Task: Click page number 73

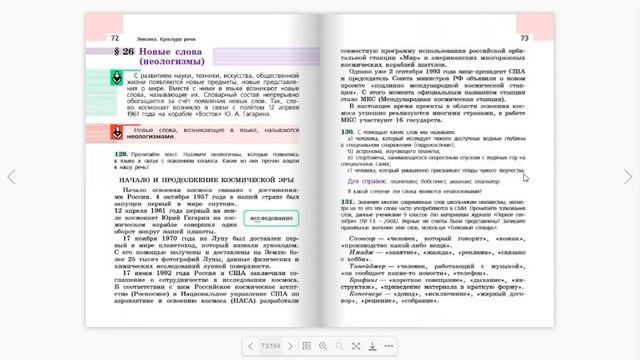Action: [x=524, y=38]
